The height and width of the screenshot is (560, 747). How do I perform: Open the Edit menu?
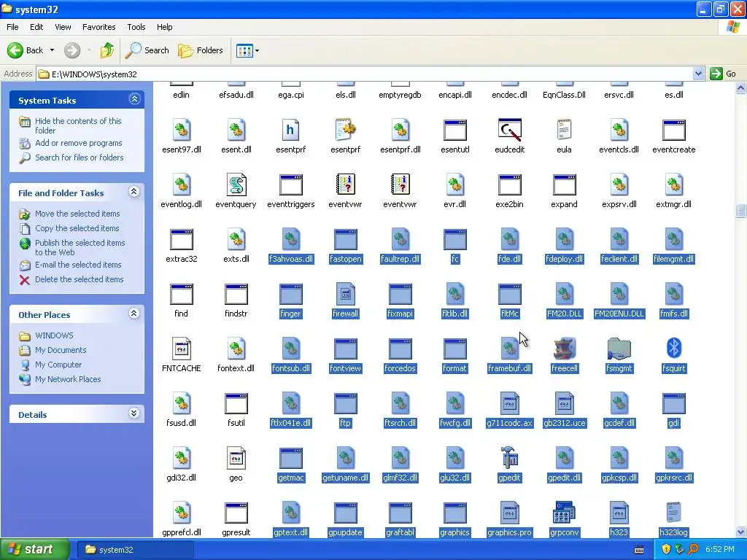36,27
